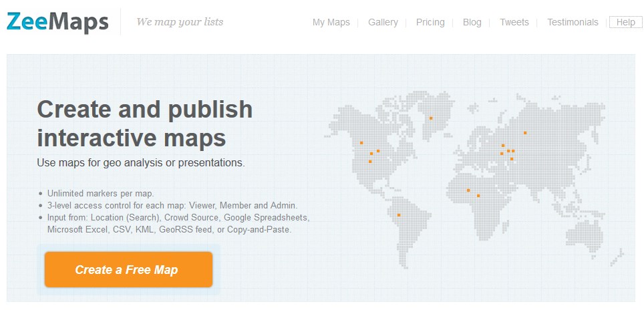
Task: Select the northwestern-most marker in North America
Action: [361, 142]
